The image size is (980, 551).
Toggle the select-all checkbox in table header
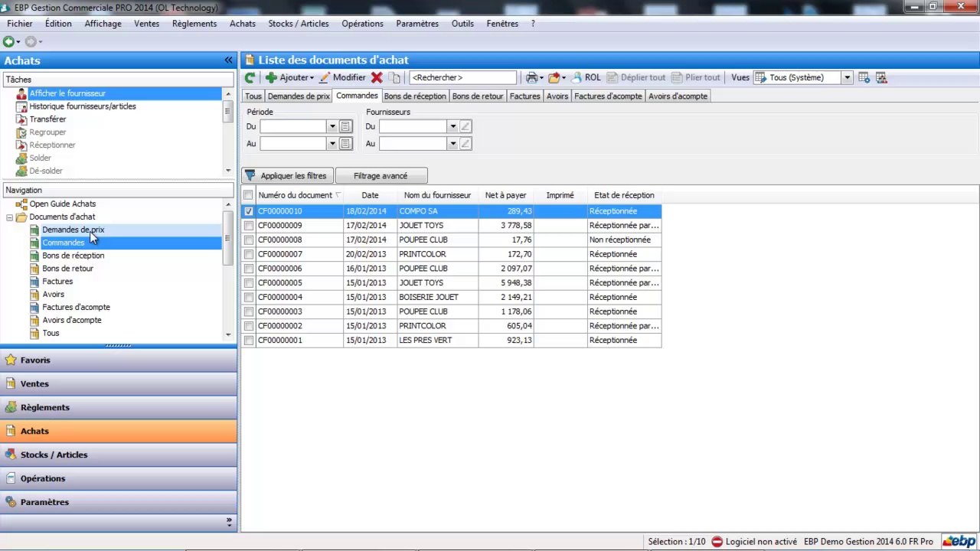[x=248, y=195]
